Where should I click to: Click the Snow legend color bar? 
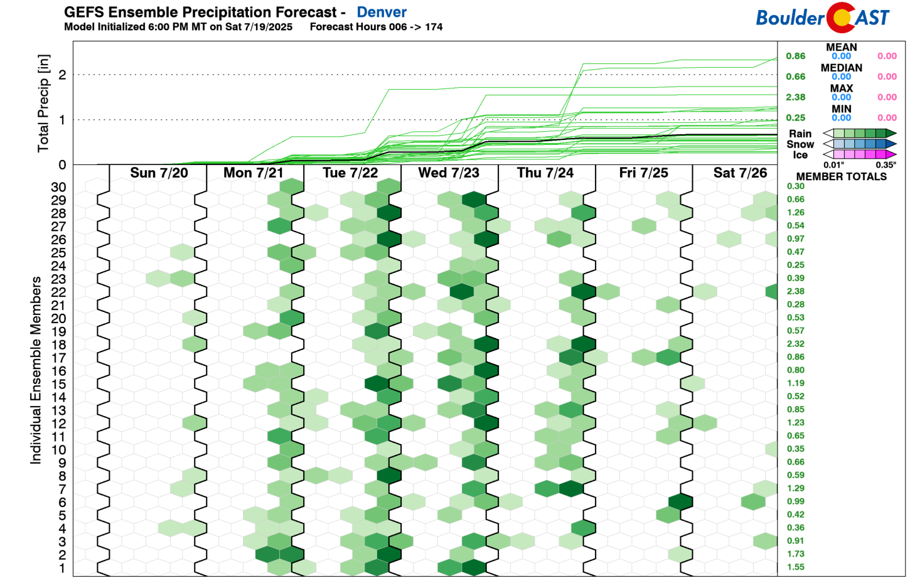(859, 144)
